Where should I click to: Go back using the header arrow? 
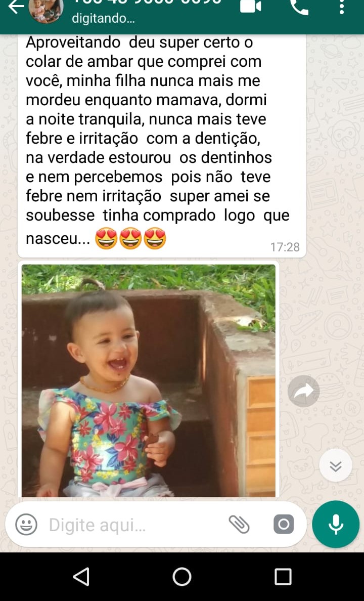[16, 7]
